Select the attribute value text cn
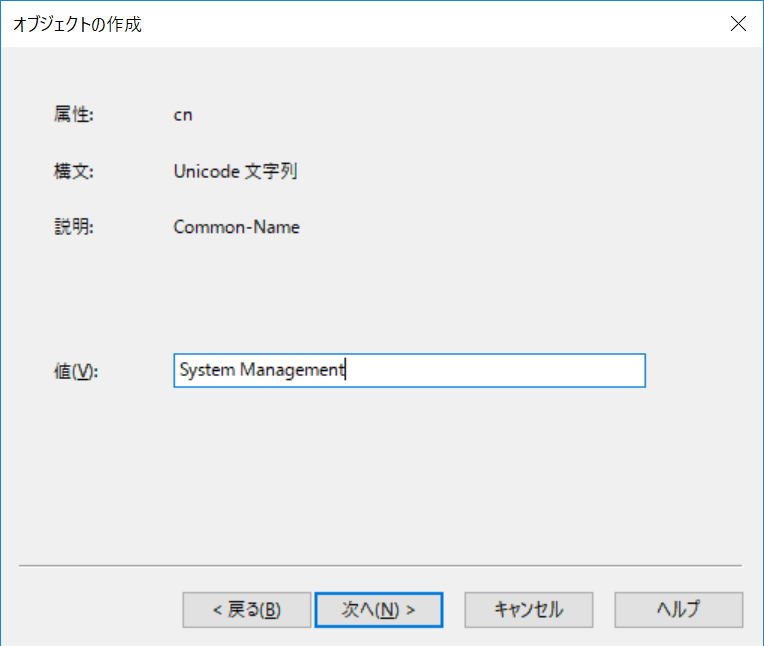The image size is (764, 646). 183,115
